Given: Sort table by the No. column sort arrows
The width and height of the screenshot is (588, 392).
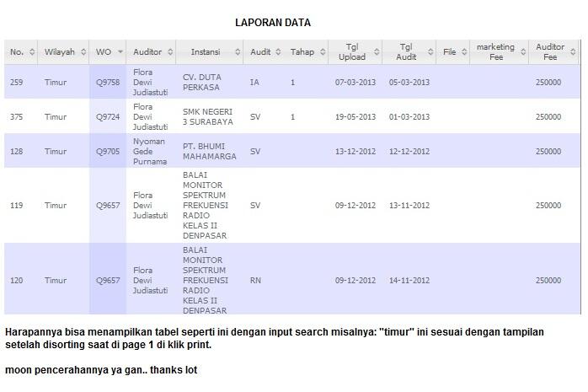Looking at the screenshot, I should pyautogui.click(x=32, y=52).
